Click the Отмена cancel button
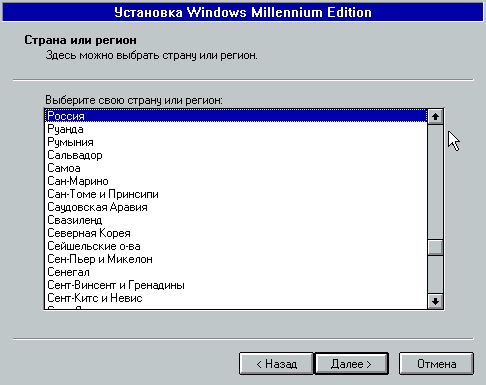 [436, 364]
